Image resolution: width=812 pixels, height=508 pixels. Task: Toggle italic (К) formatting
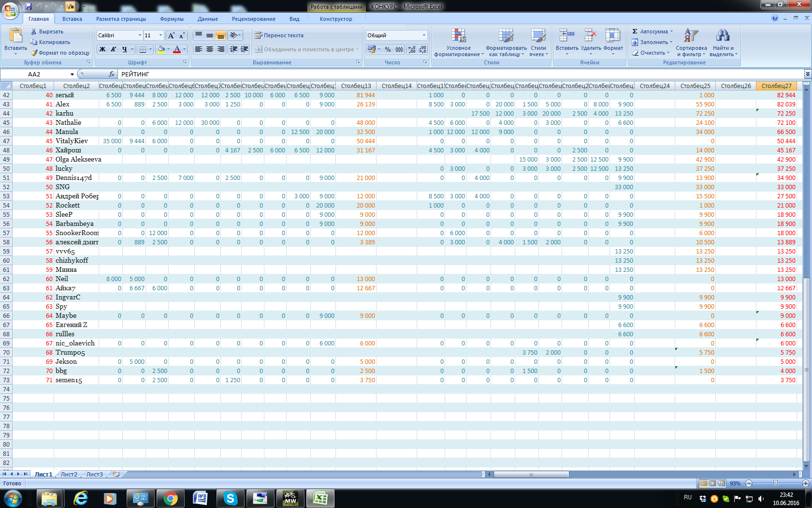[x=114, y=49]
